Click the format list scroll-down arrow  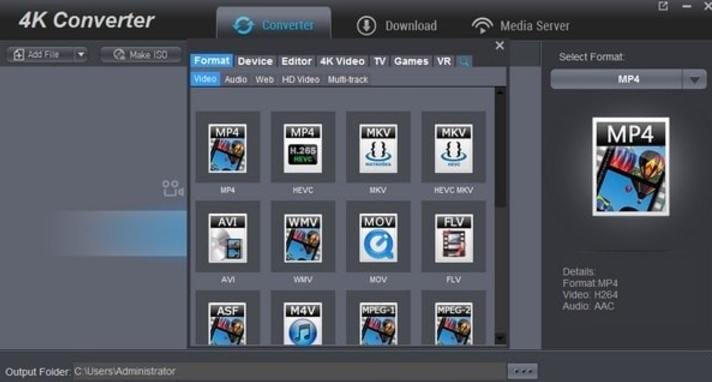[x=500, y=338]
